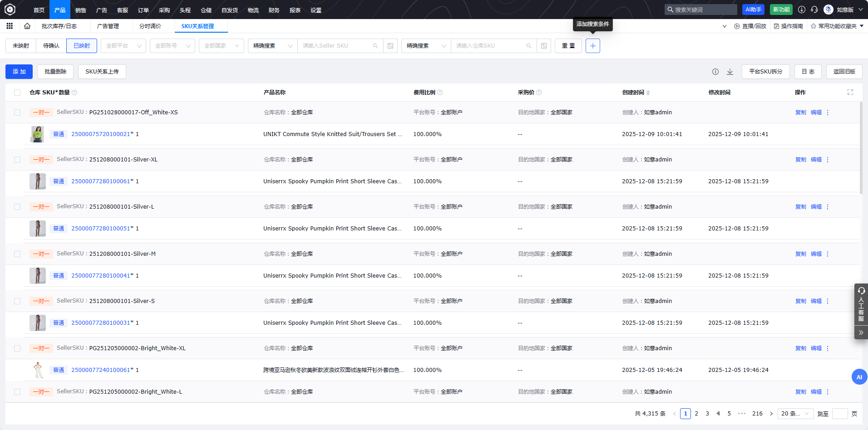Open the 订单 menu in top navigation
This screenshot has height=430, width=868.
(143, 10)
